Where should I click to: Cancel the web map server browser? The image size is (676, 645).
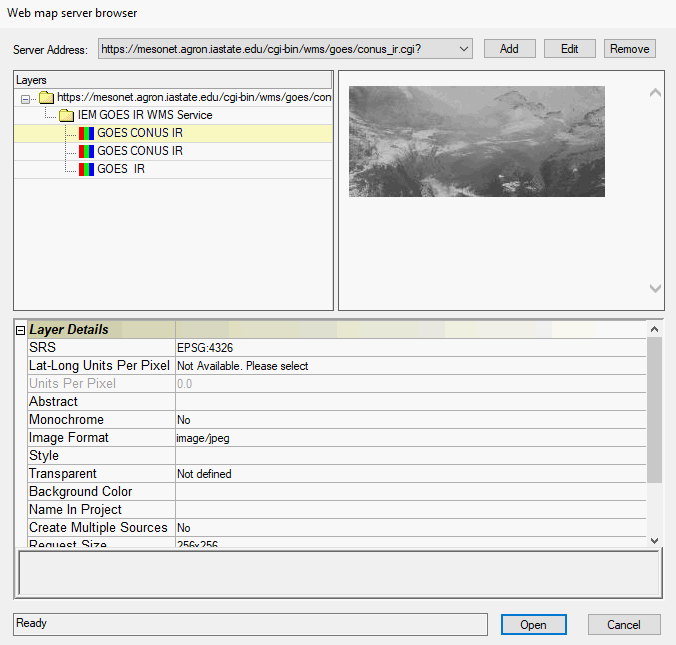pyautogui.click(x=623, y=624)
